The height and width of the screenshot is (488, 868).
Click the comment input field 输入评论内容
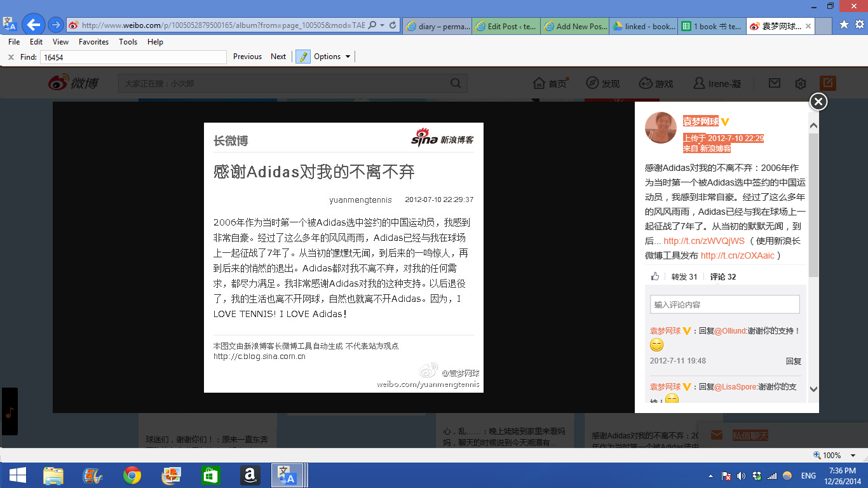click(x=724, y=304)
